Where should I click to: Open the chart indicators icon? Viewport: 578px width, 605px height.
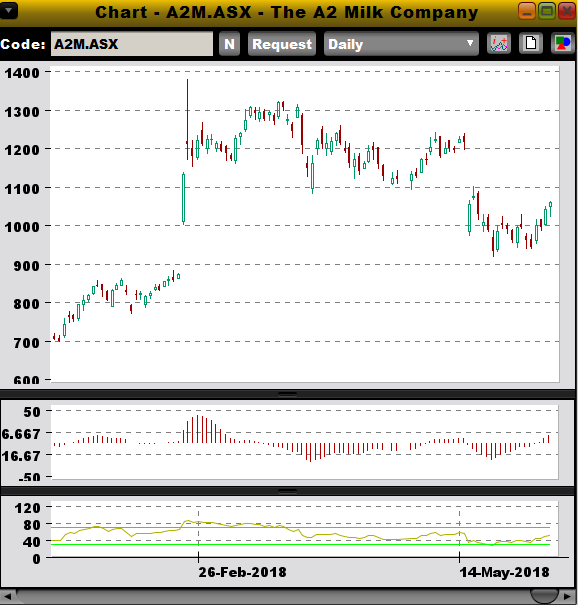[499, 43]
